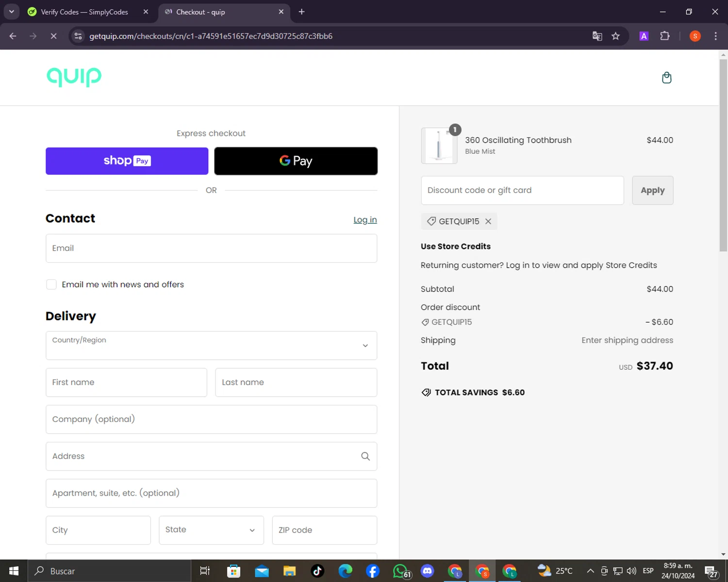Open the tab search dropdown

[12, 12]
